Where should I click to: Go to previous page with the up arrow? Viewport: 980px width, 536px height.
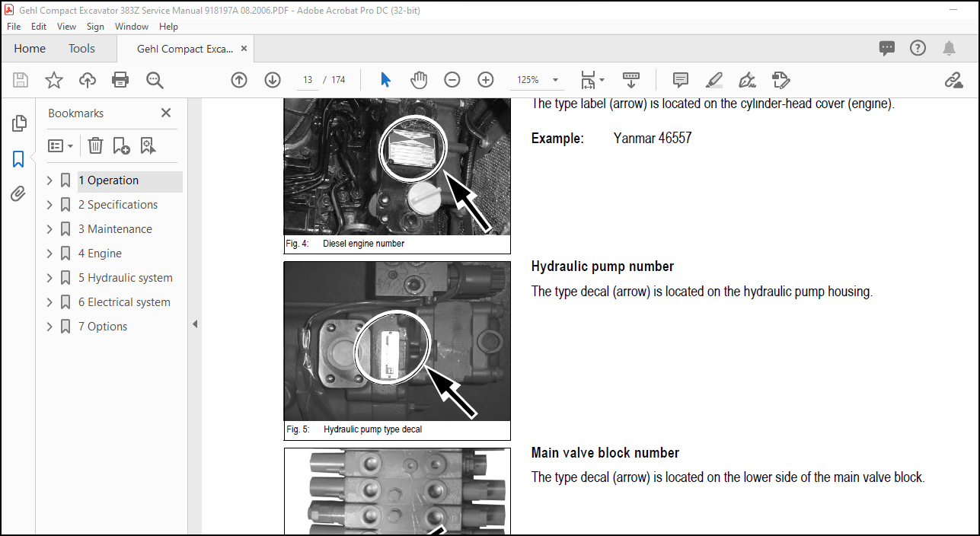tap(239, 80)
